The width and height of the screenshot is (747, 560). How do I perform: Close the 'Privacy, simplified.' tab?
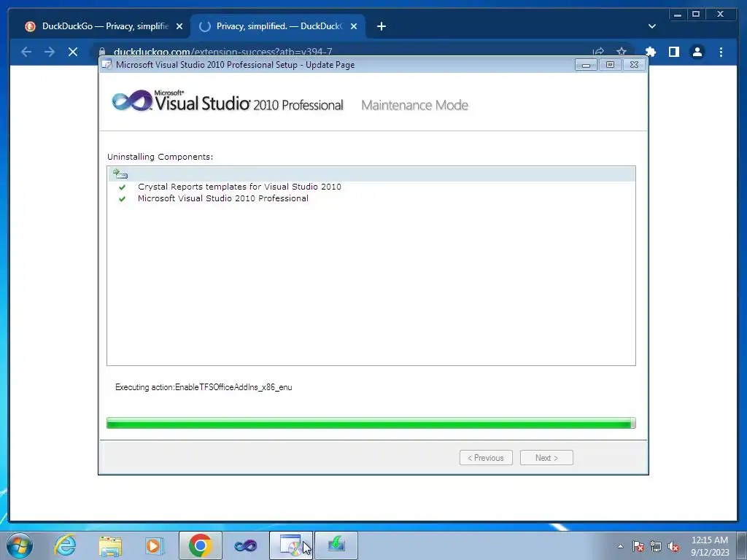(354, 27)
